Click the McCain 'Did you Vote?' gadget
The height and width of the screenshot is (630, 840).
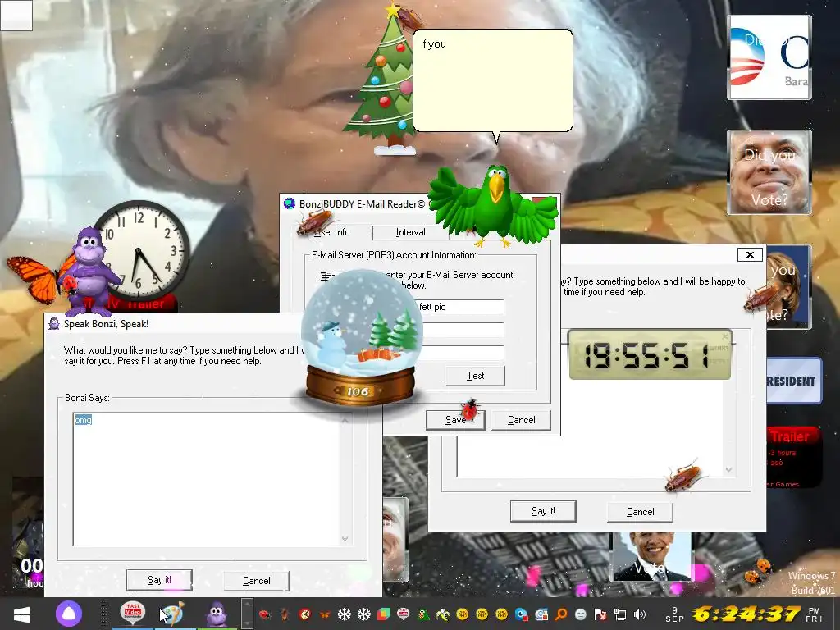[x=769, y=172]
